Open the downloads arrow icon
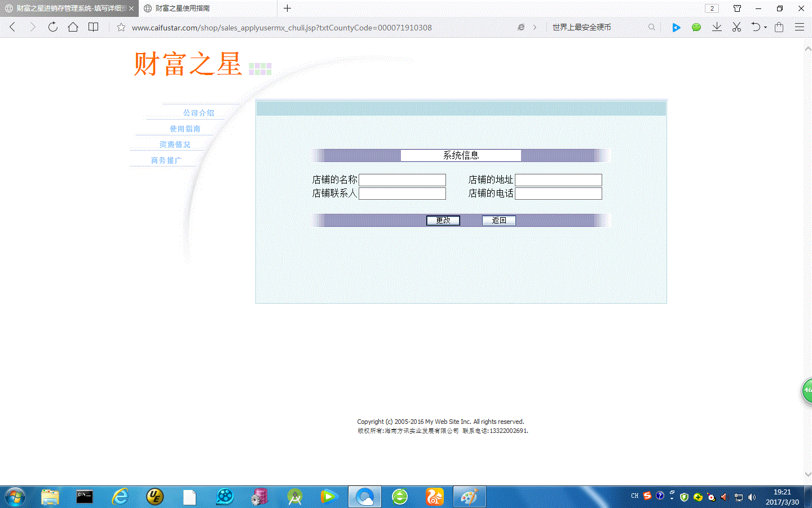Image resolution: width=812 pixels, height=508 pixels. coord(717,27)
